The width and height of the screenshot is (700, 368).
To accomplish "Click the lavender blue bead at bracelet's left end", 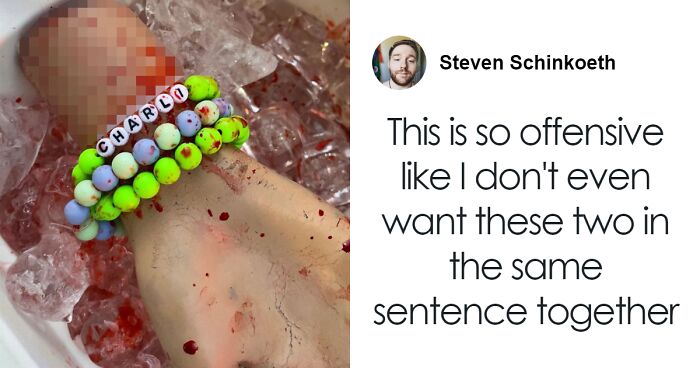I will click(77, 212).
